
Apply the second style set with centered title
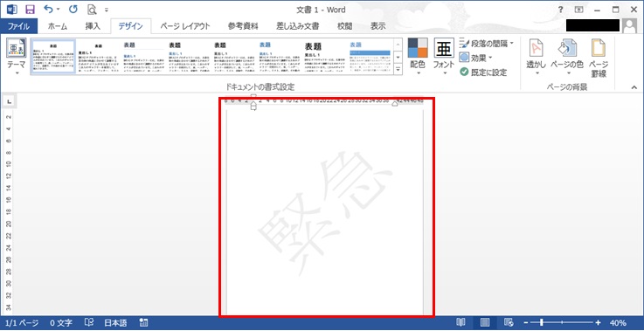(x=98, y=57)
